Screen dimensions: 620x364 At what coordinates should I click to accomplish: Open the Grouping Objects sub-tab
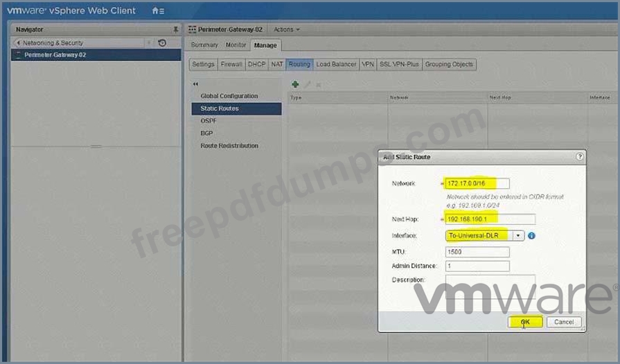449,64
